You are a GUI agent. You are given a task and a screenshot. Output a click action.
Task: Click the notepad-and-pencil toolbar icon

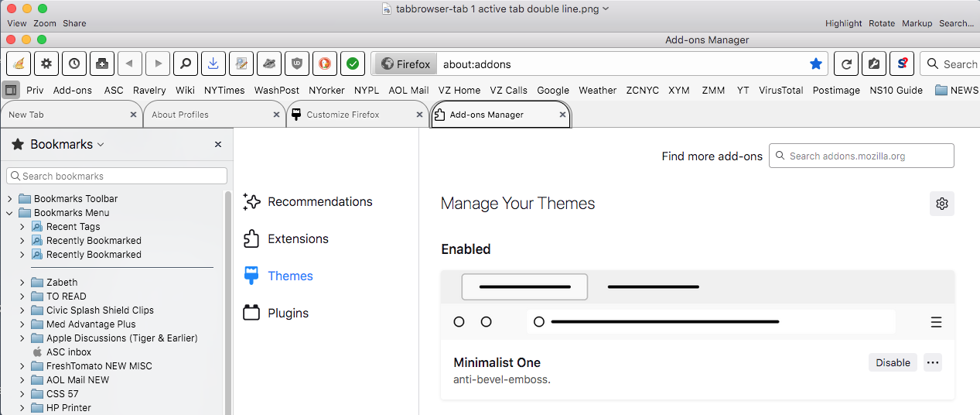pyautogui.click(x=241, y=63)
